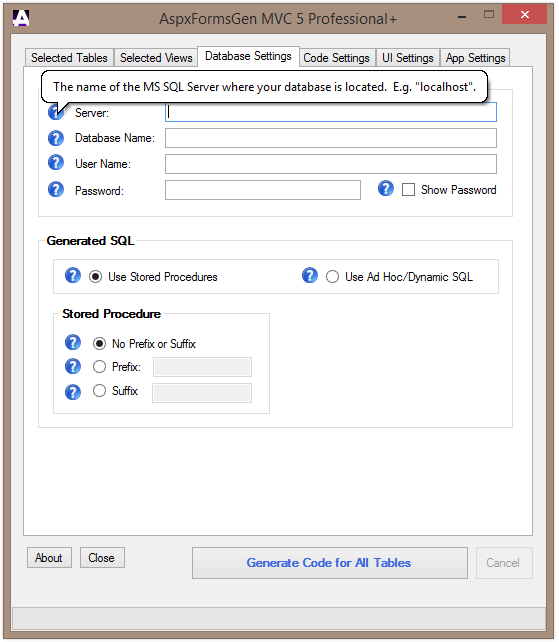The width and height of the screenshot is (559, 642).
Task: Click the Password input field
Action: [263, 190]
